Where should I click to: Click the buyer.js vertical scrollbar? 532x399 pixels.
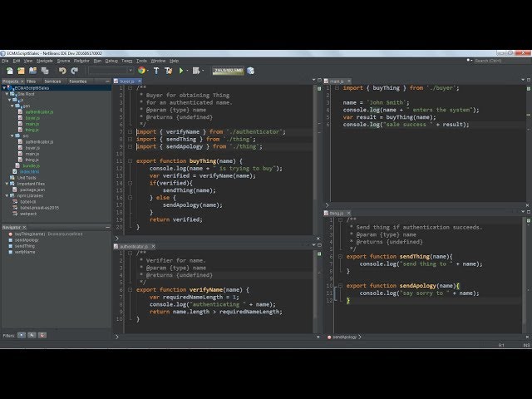point(315,142)
